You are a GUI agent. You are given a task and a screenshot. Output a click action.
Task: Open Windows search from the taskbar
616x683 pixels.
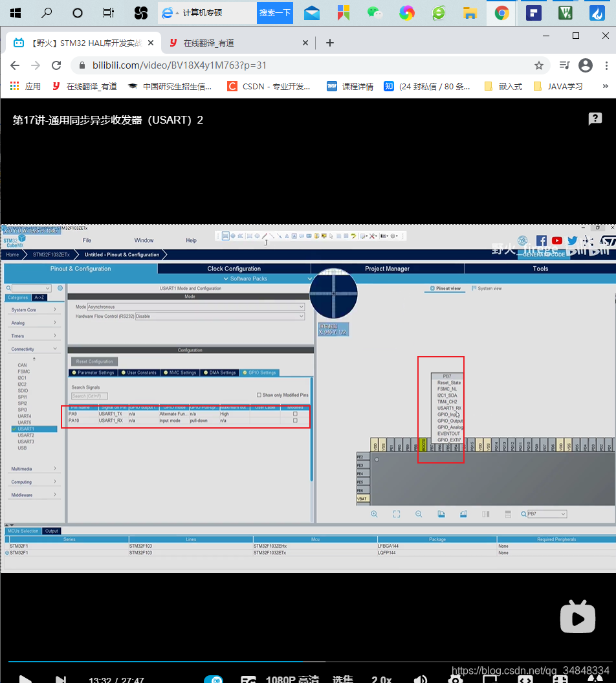pyautogui.click(x=47, y=13)
